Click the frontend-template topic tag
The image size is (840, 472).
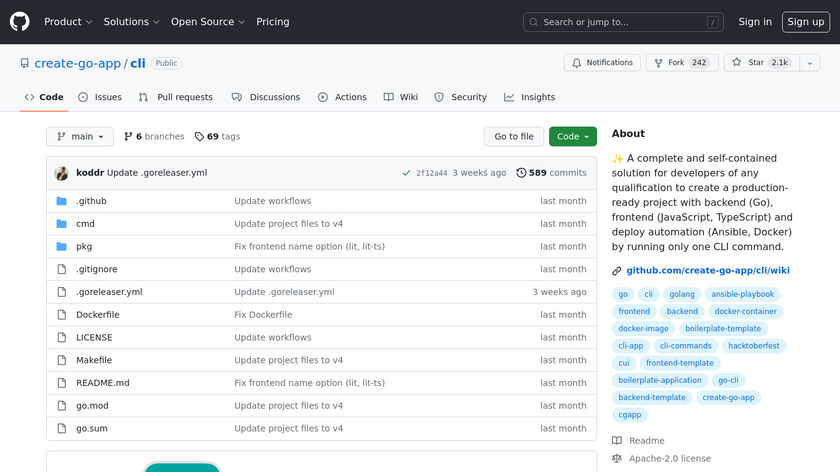(x=679, y=363)
